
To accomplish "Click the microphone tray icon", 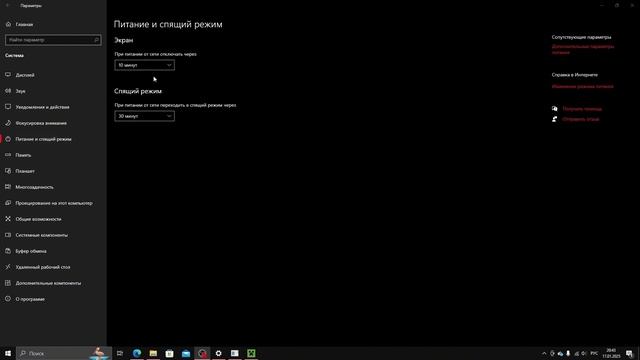I will [568, 353].
